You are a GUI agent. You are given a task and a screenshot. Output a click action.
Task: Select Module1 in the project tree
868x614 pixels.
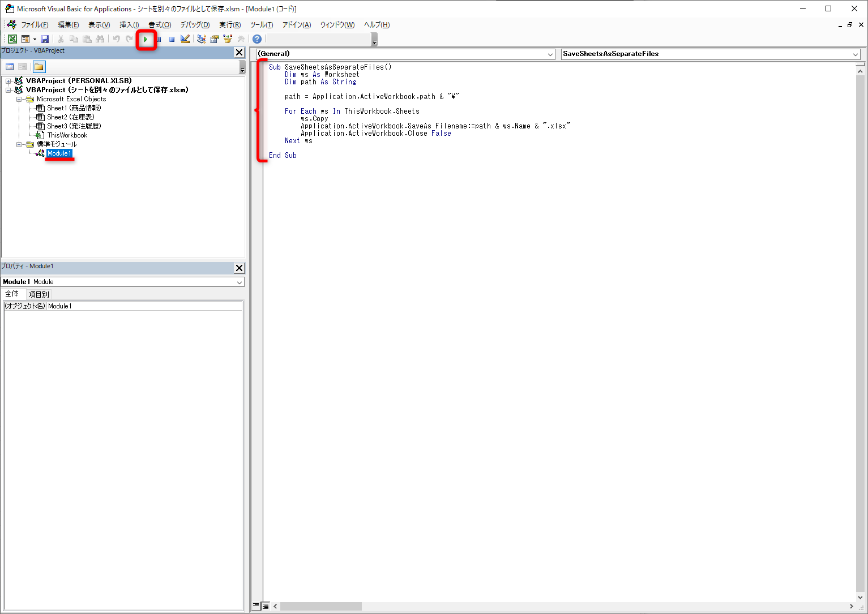pyautogui.click(x=59, y=153)
